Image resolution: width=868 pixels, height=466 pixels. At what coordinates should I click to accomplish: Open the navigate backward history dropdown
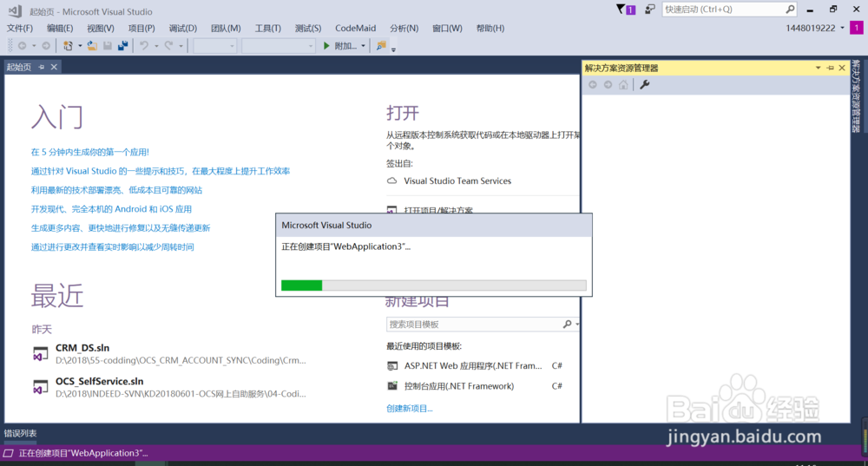[34, 46]
